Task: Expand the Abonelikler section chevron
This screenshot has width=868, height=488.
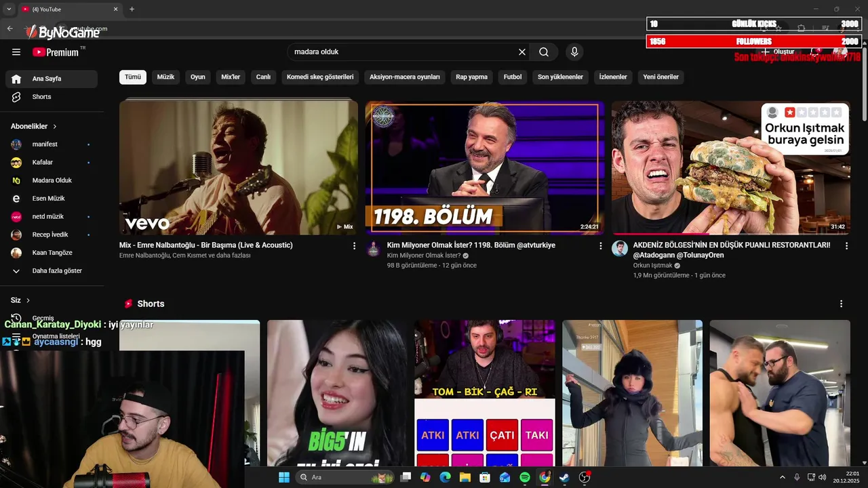Action: point(55,126)
